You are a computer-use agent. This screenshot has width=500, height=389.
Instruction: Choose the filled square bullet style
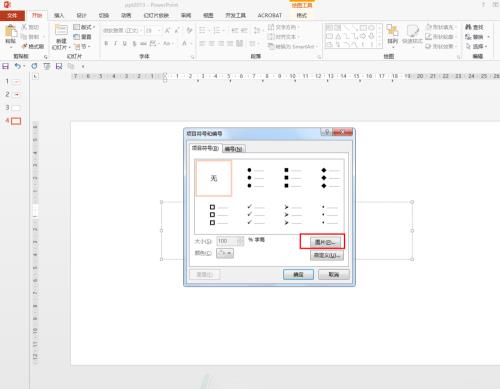point(293,178)
